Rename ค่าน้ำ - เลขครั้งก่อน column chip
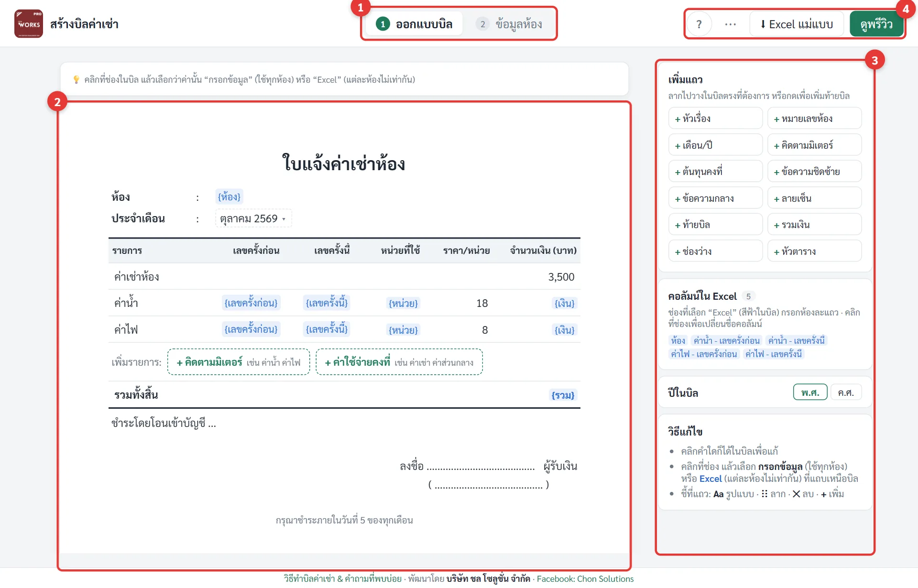Viewport: 918px width, 588px height. [x=726, y=340]
